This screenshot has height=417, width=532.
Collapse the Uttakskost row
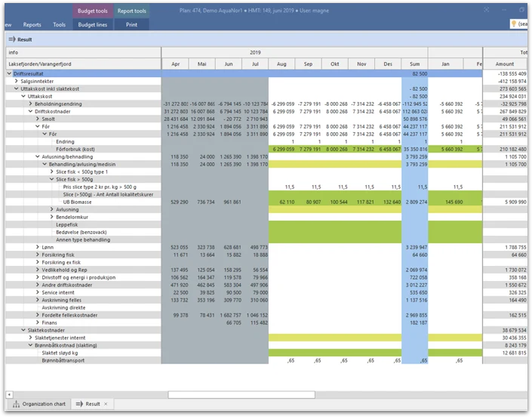click(x=23, y=96)
